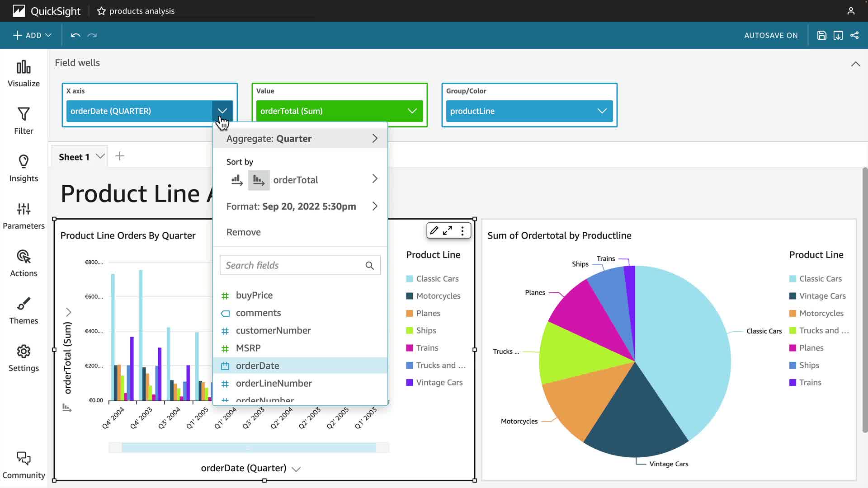Open the Visualize panel

24,74
